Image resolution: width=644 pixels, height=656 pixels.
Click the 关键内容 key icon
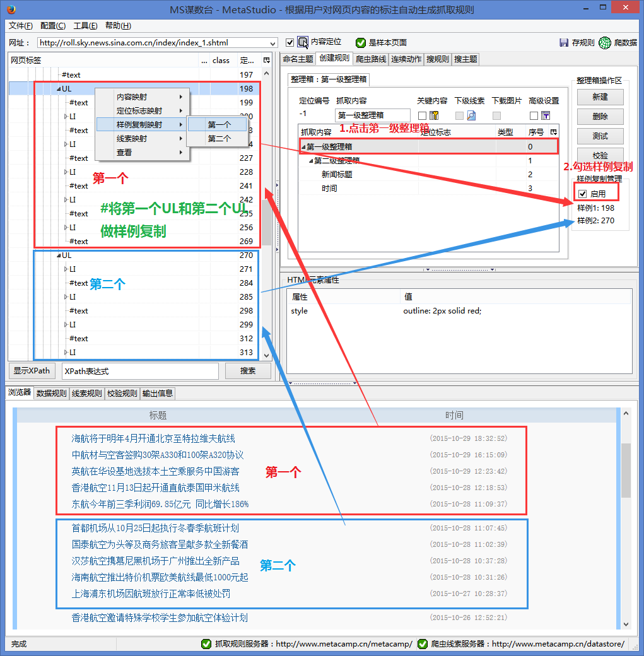(434, 115)
